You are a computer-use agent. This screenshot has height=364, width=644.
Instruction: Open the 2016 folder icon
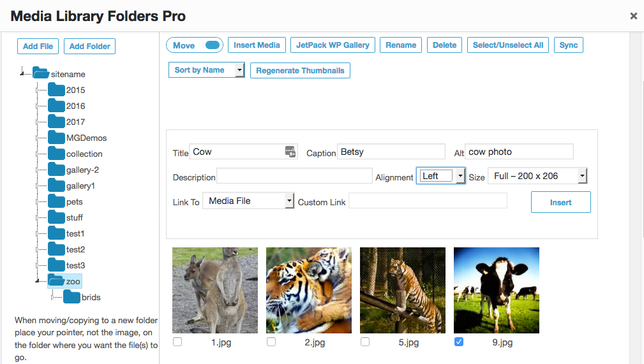click(x=56, y=105)
